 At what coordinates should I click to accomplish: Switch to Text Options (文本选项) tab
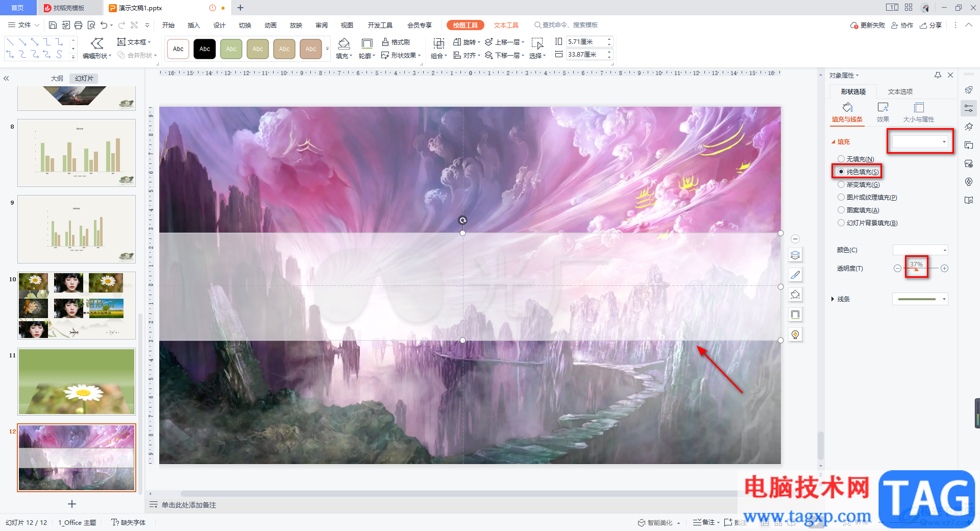point(900,91)
